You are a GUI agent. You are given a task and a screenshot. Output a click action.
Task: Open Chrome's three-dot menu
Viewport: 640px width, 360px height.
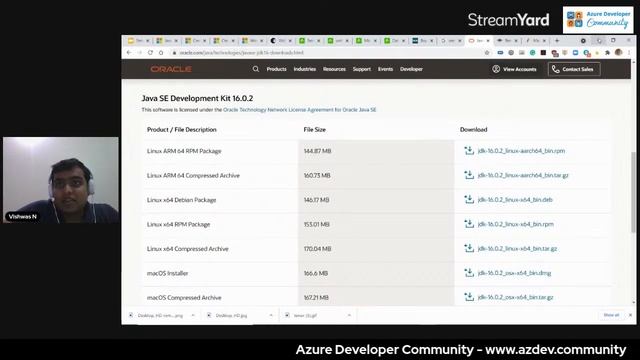[x=629, y=53]
